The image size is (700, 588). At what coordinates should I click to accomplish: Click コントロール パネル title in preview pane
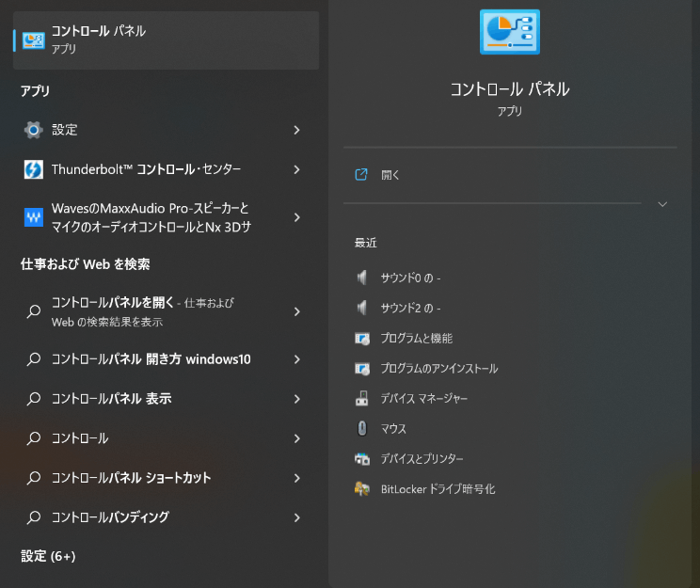[x=510, y=89]
